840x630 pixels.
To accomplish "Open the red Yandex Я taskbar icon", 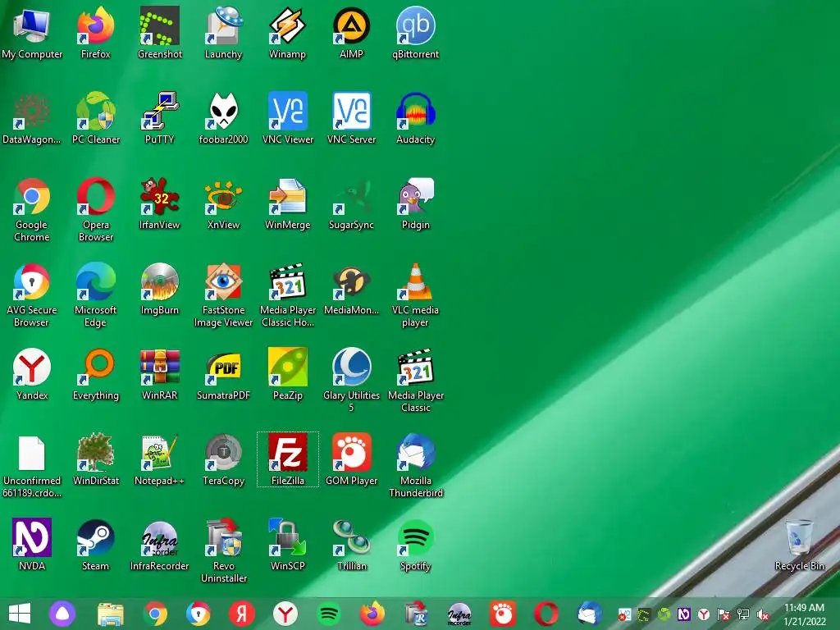I will click(x=242, y=614).
